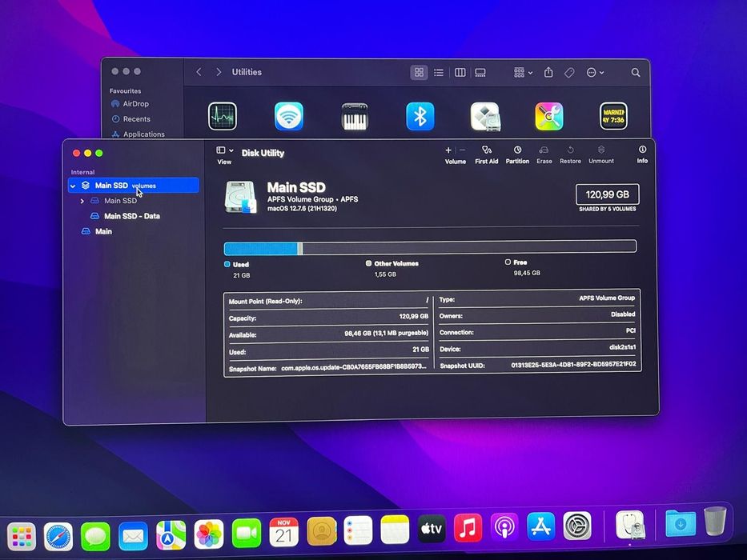
Task: Collapse the Main SSD volumes group
Action: click(x=73, y=186)
